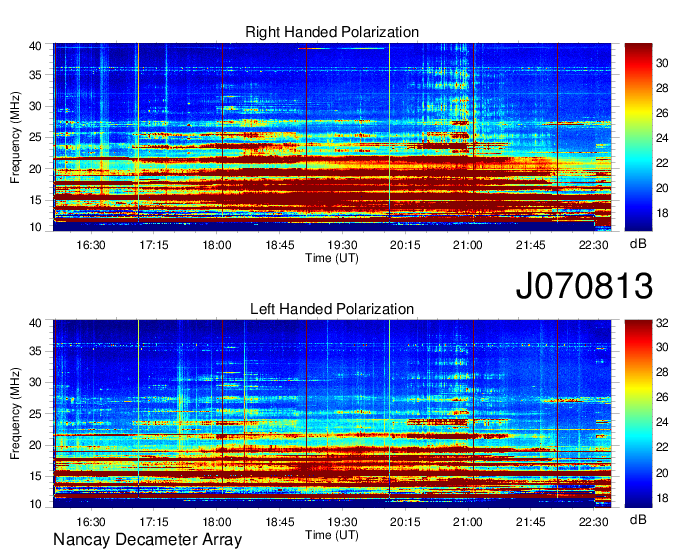The height and width of the screenshot is (552, 680).
Task: Click the 18 dB mark on Right Handed color bar
Action: click(662, 213)
